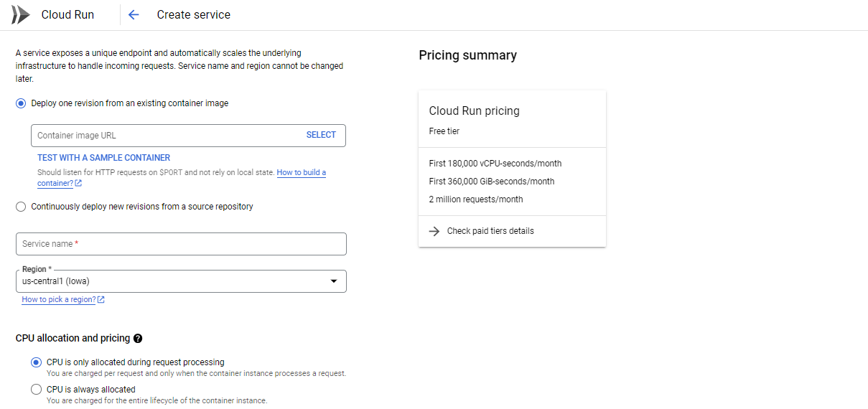The height and width of the screenshot is (409, 868).
Task: Open CPU allocation help question mark icon
Action: pyautogui.click(x=138, y=338)
